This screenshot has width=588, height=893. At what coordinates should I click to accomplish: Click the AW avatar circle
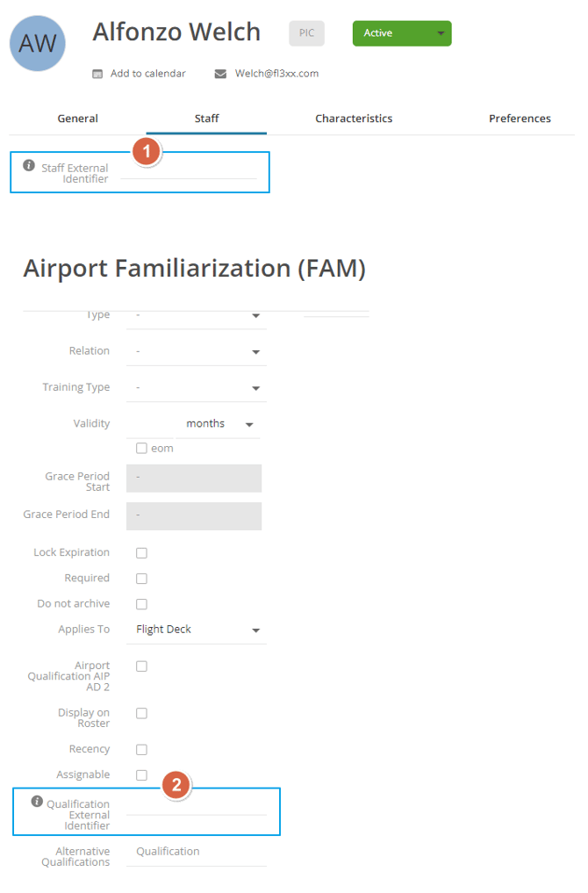38,43
